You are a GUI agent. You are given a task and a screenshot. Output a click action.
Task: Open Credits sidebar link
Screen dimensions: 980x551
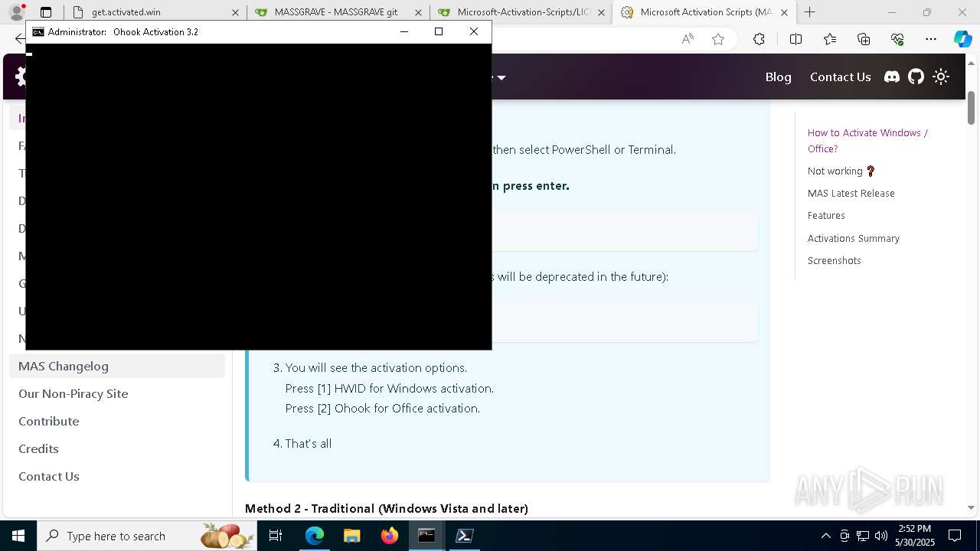point(117,448)
